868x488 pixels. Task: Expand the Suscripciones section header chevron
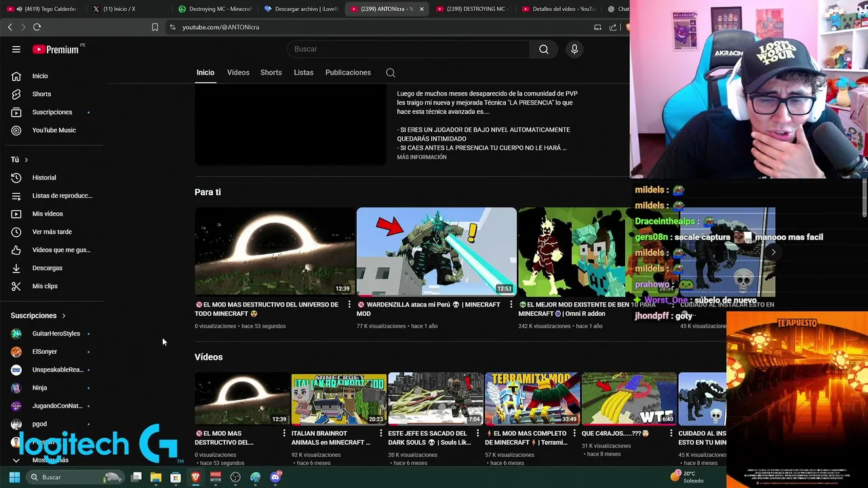tap(64, 316)
